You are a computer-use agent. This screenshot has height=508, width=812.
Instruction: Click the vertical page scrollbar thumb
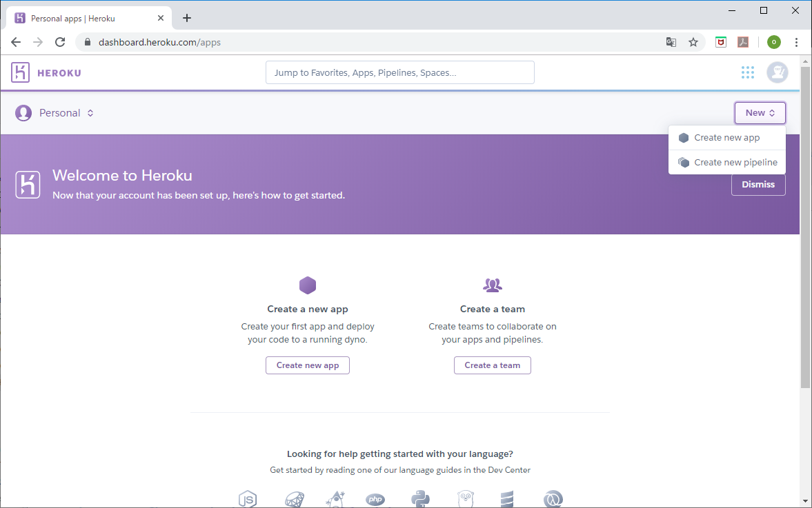click(x=805, y=227)
